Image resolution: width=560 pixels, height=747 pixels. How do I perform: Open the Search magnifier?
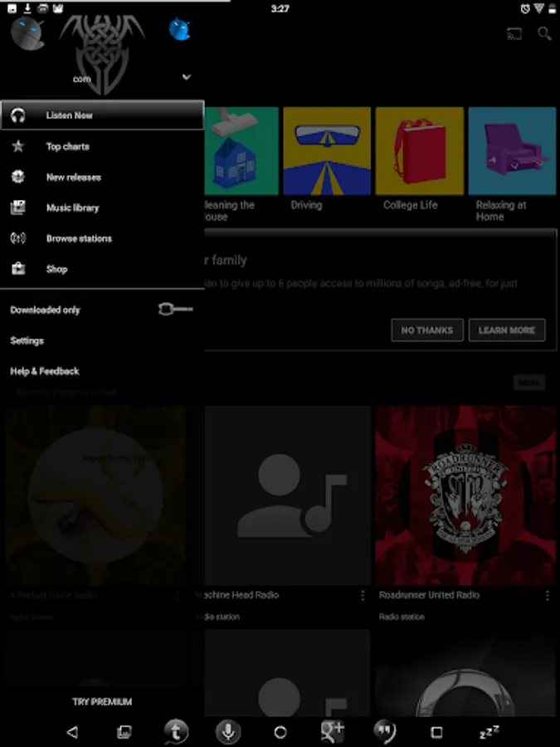[x=544, y=34]
